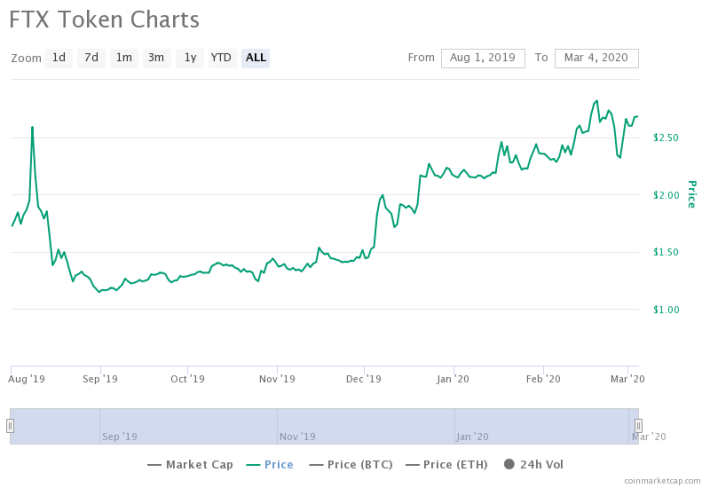Click the $1.50 price axis label
Screen dimensions: 710x488
[x=666, y=252]
